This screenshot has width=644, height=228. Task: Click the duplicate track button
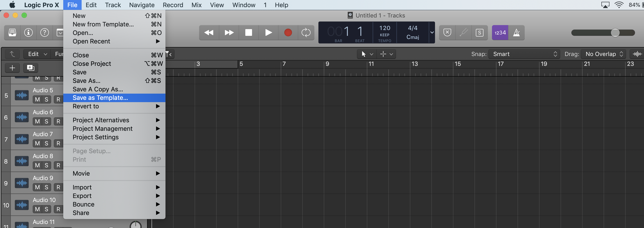click(x=30, y=68)
